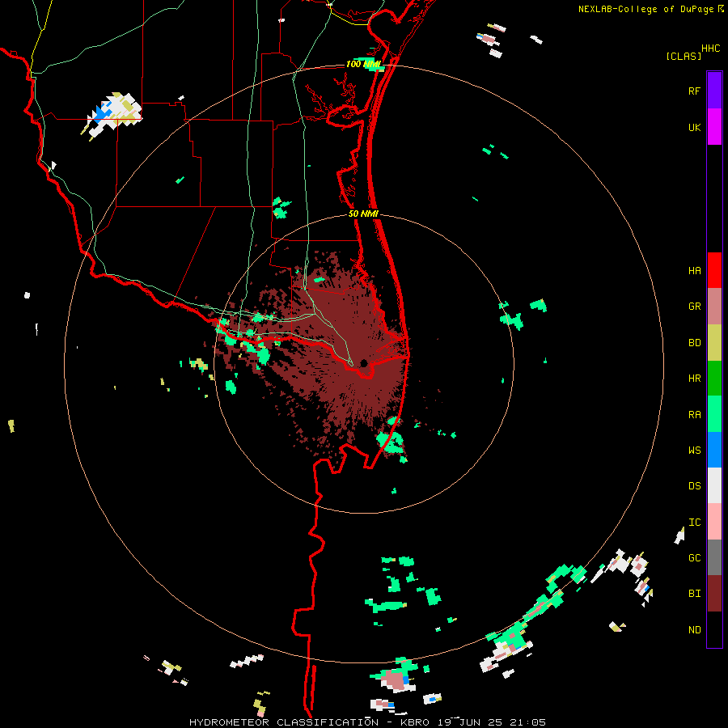The image size is (728, 728).
Task: Click the BI legend label
Action: [x=694, y=594]
